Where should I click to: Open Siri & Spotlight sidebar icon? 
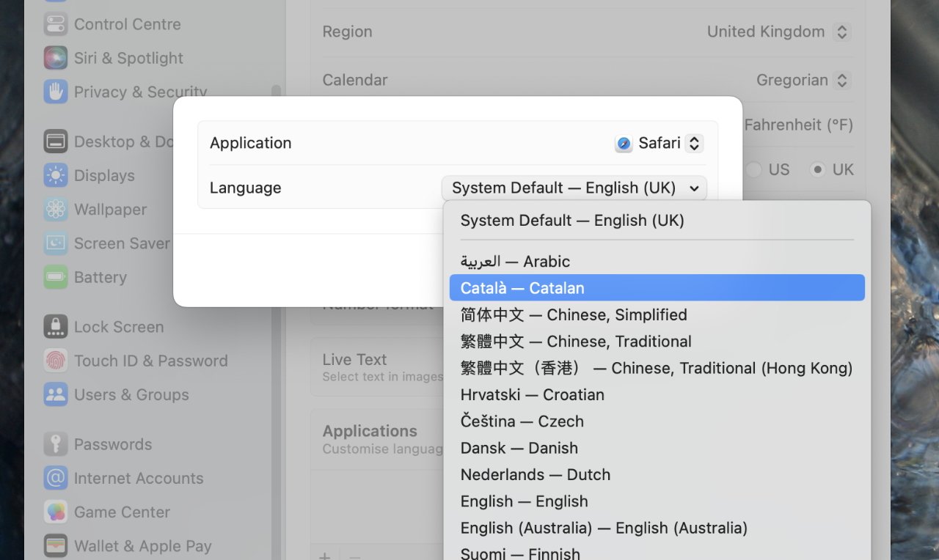(x=56, y=58)
